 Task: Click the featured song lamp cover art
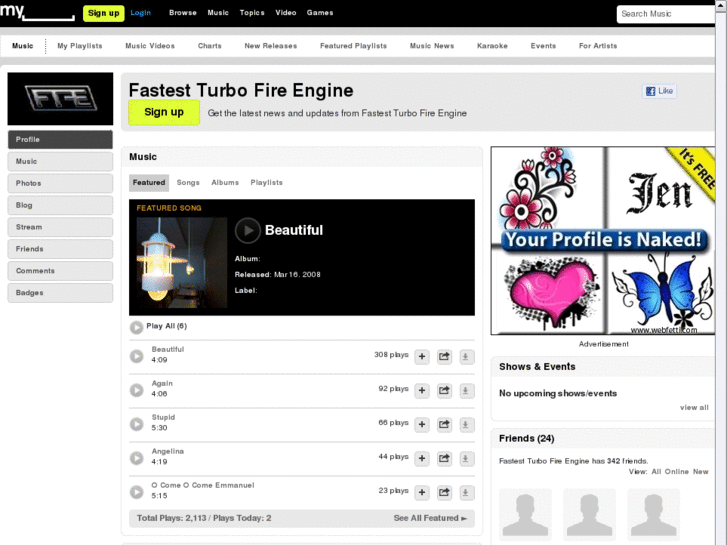tap(182, 262)
